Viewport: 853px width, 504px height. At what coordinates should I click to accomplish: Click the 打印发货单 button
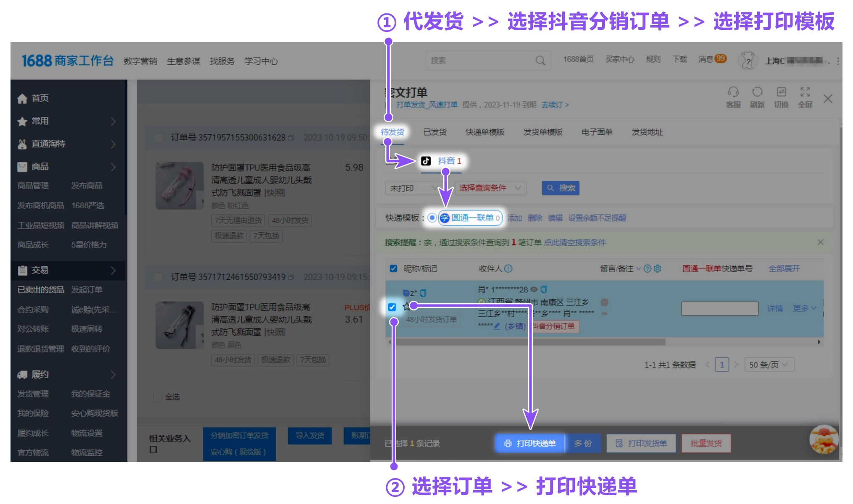pyautogui.click(x=641, y=444)
